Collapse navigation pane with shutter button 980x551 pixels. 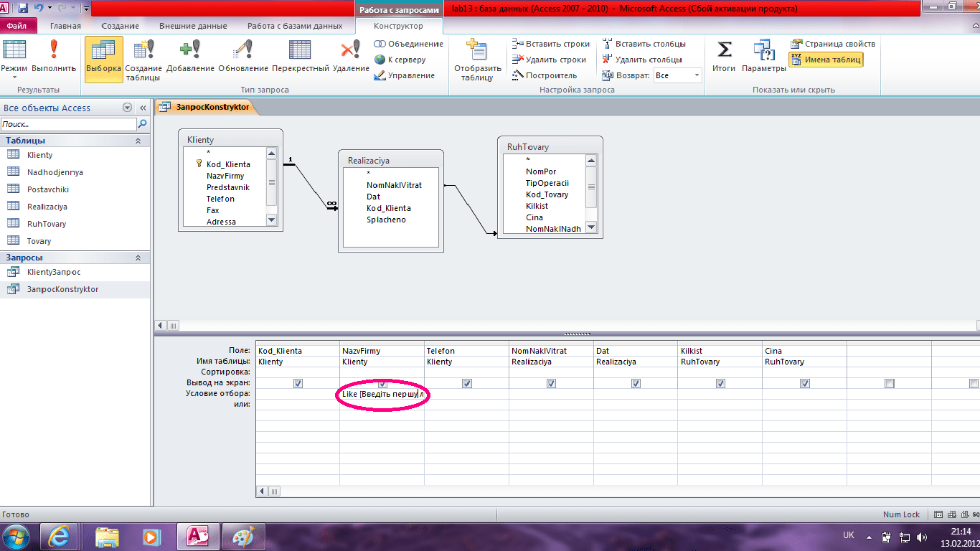[142, 108]
